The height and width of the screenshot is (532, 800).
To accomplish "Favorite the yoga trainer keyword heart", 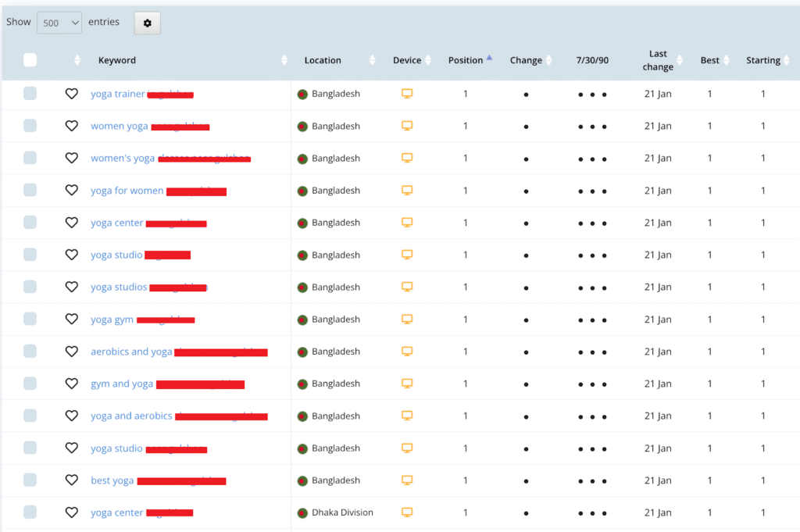I will (71, 94).
